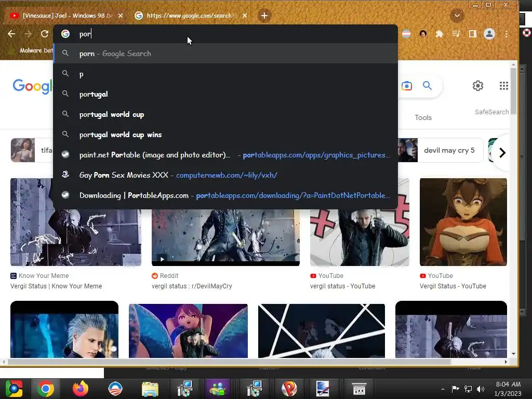532x399 pixels.
Task: Open network tray icon
Action: [x=468, y=389]
